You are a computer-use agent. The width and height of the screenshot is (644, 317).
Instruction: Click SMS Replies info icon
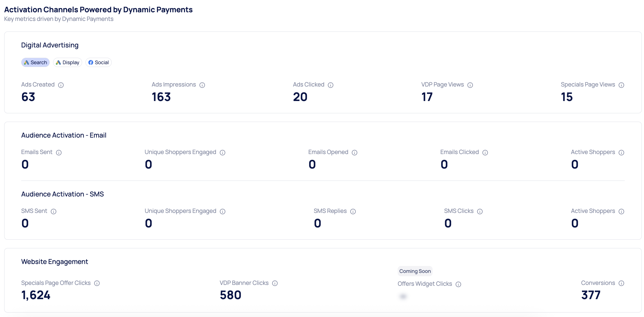point(353,212)
